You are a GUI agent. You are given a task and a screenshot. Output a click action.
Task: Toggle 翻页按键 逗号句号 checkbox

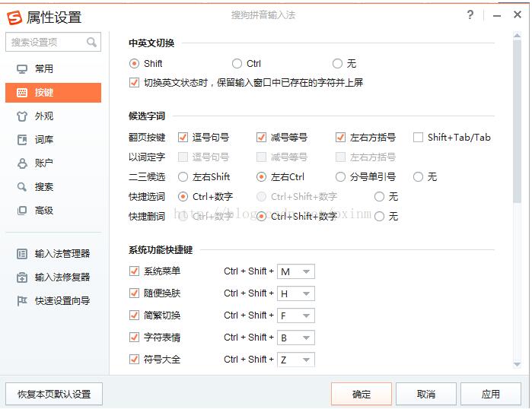click(183, 138)
